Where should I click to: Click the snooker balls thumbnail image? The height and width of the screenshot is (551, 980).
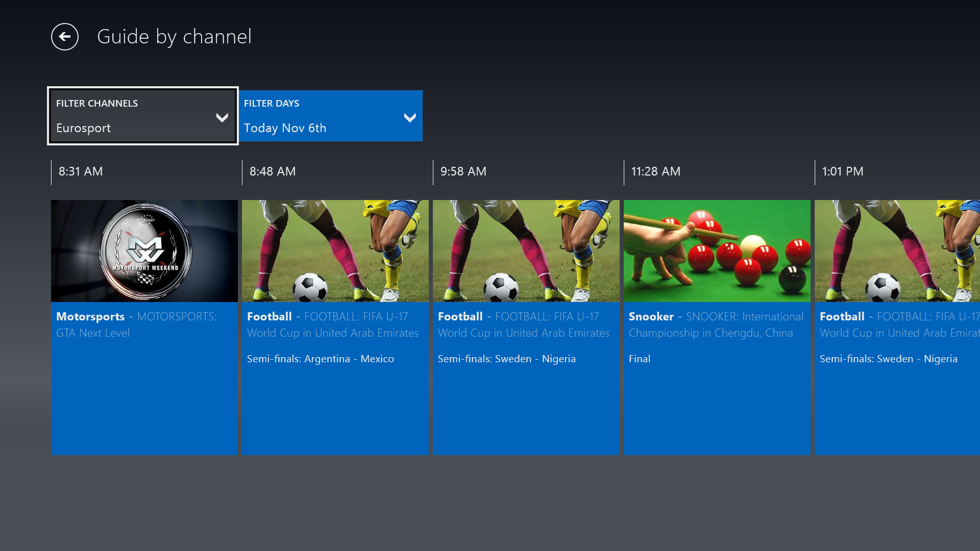coord(717,251)
